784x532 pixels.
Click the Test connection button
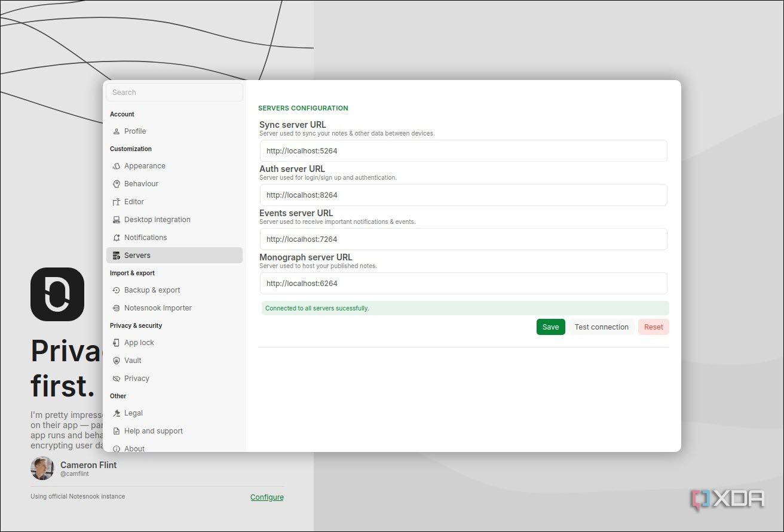[x=601, y=327]
